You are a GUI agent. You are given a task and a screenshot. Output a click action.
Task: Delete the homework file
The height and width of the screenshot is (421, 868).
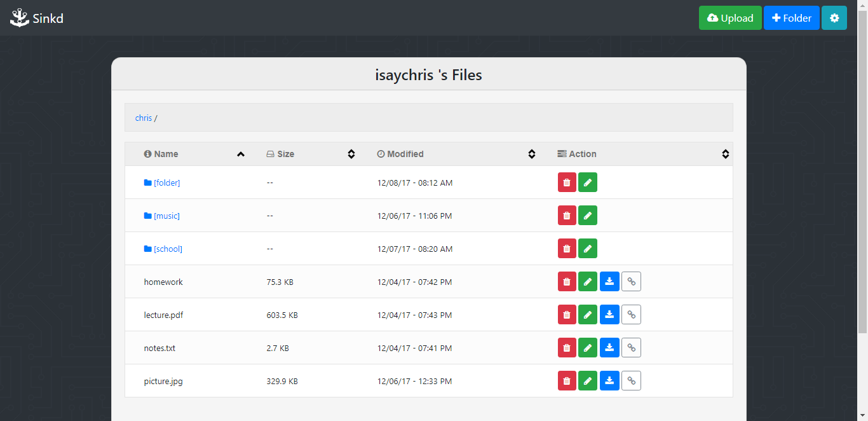click(x=567, y=282)
